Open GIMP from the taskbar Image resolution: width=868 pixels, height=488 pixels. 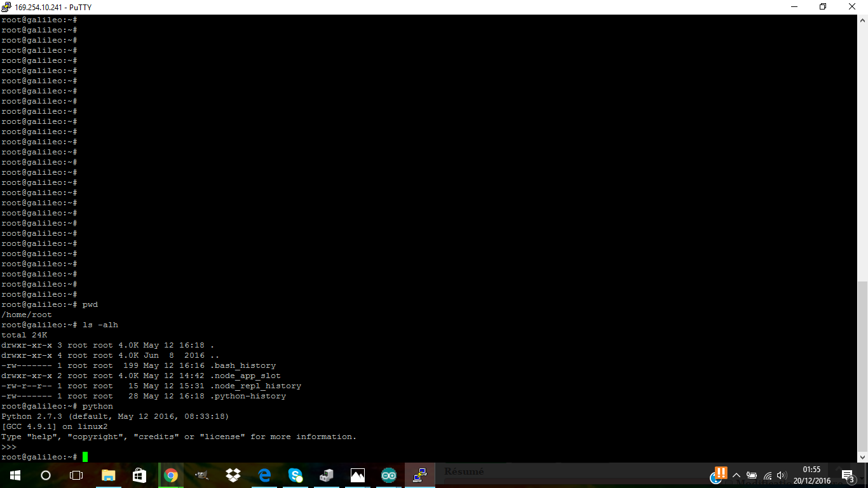[201, 475]
